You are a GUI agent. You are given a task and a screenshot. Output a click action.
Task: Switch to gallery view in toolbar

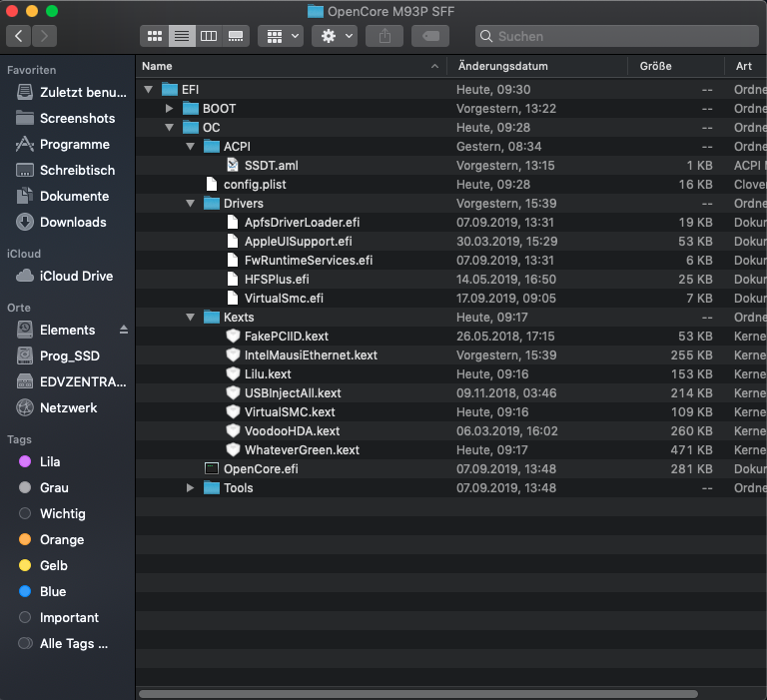tap(236, 36)
